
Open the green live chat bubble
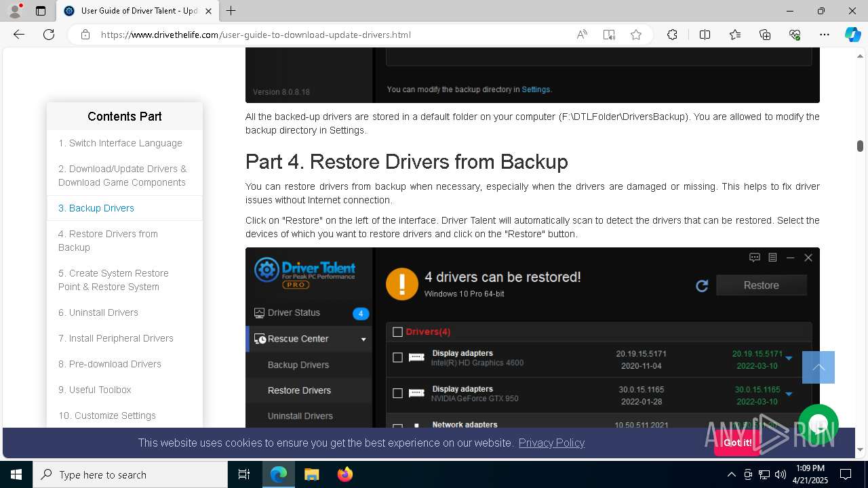coord(818,424)
